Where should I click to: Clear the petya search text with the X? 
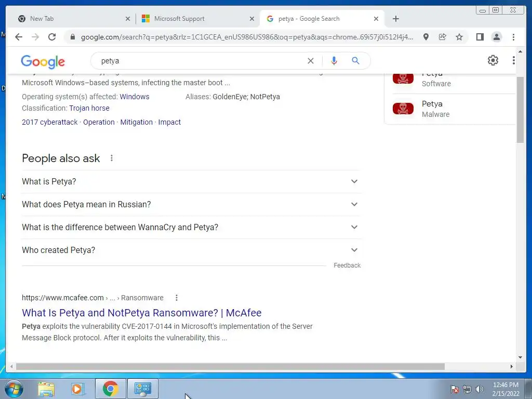point(311,61)
